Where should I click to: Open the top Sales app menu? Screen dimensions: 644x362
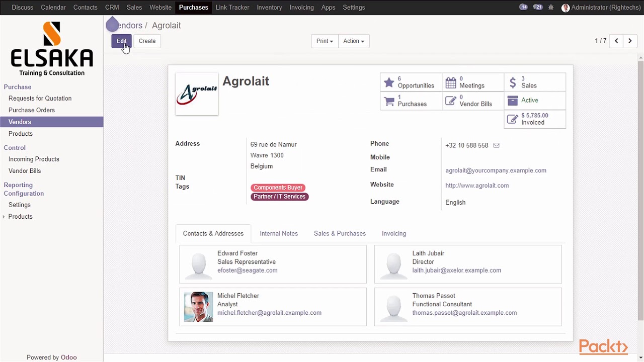[134, 8]
